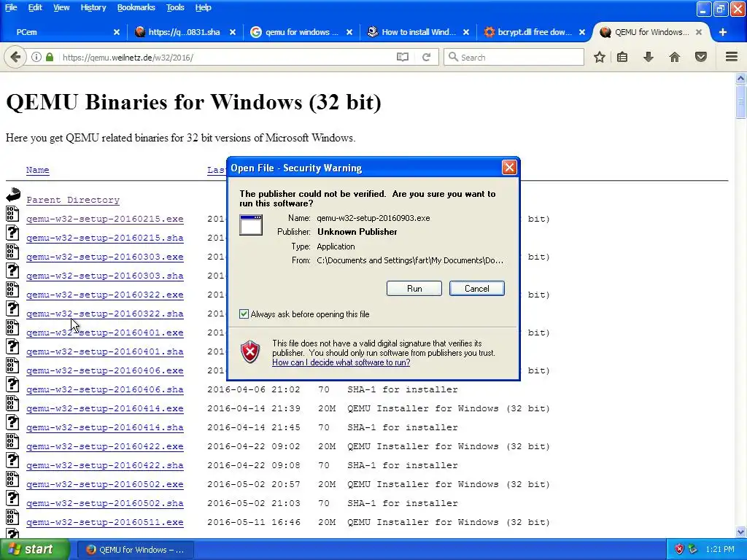Image resolution: width=747 pixels, height=560 pixels.
Task: Open the Windows Start menu
Action: click(x=34, y=550)
